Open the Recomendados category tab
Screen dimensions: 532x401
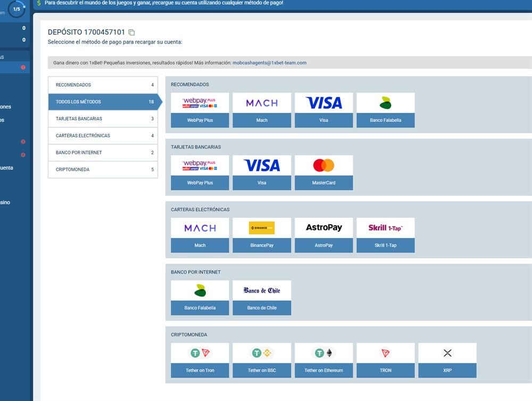pos(103,85)
